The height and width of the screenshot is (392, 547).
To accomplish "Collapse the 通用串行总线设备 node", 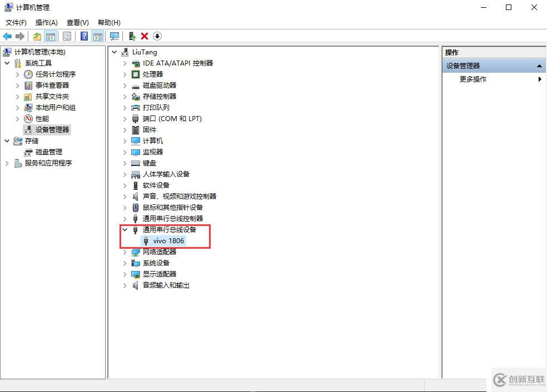I will tap(123, 229).
